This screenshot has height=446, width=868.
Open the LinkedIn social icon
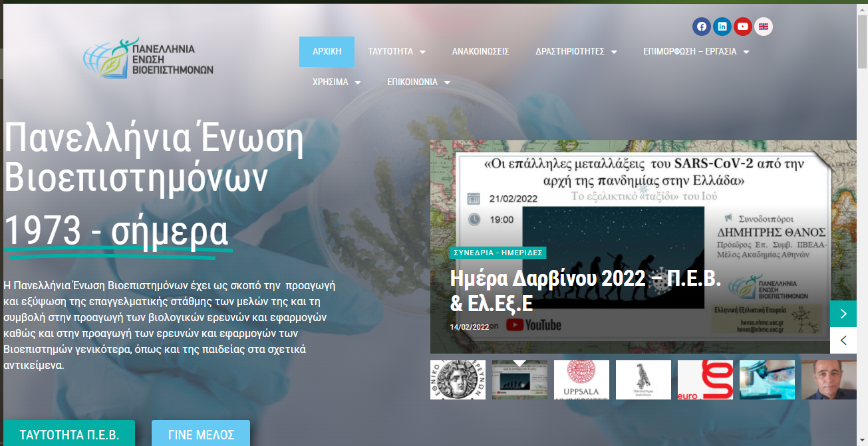722,27
